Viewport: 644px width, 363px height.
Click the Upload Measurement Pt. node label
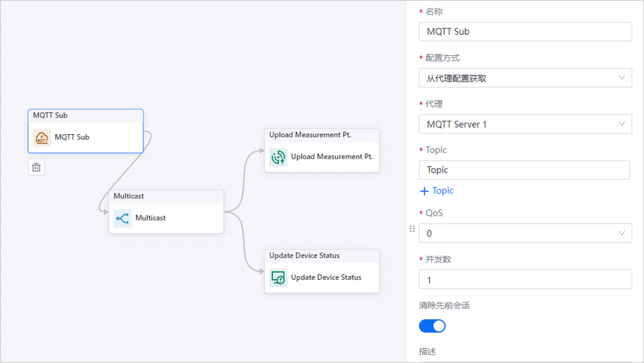tap(331, 157)
